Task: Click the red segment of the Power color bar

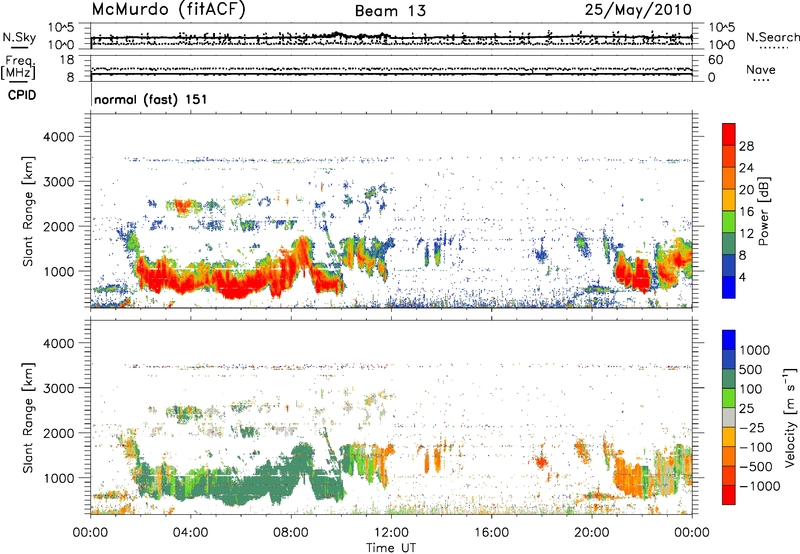Action: (729, 134)
